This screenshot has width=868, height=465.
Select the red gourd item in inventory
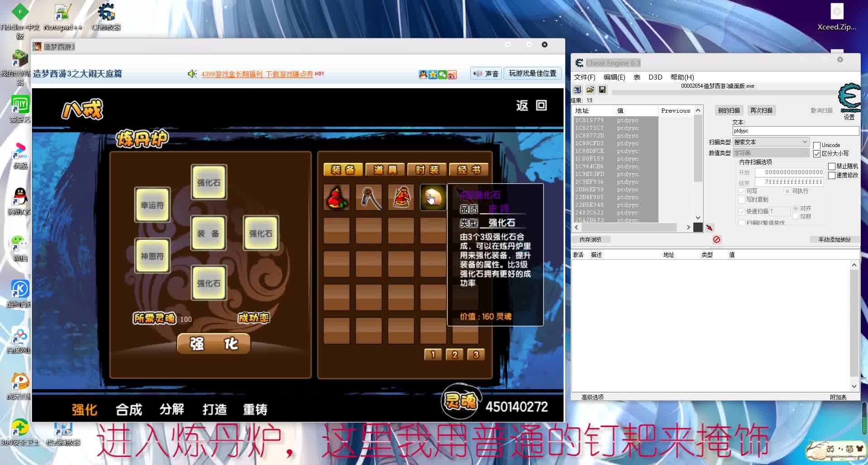(337, 197)
